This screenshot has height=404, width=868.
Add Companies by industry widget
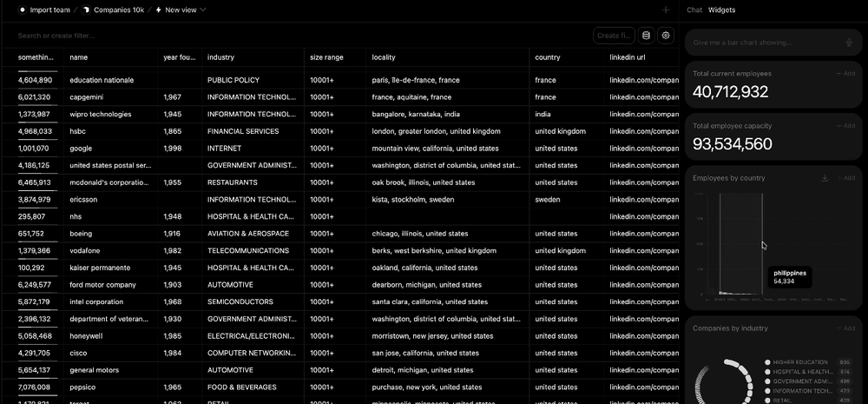point(845,328)
